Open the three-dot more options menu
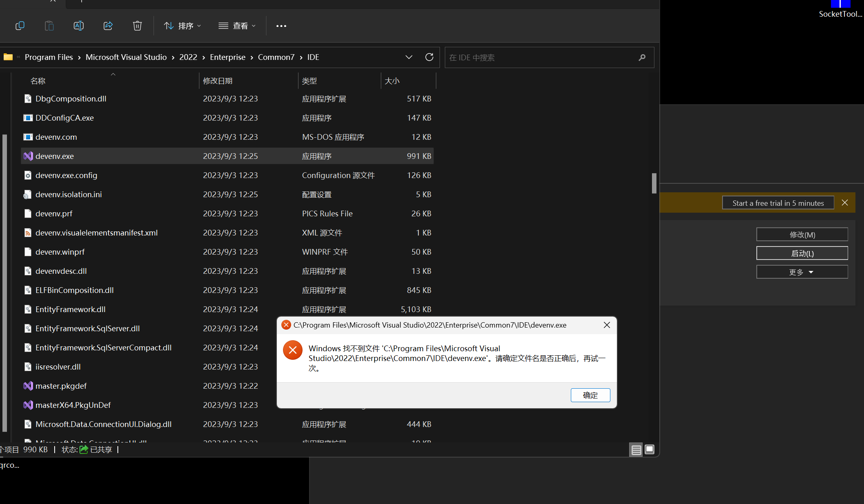The image size is (864, 504). (x=281, y=26)
